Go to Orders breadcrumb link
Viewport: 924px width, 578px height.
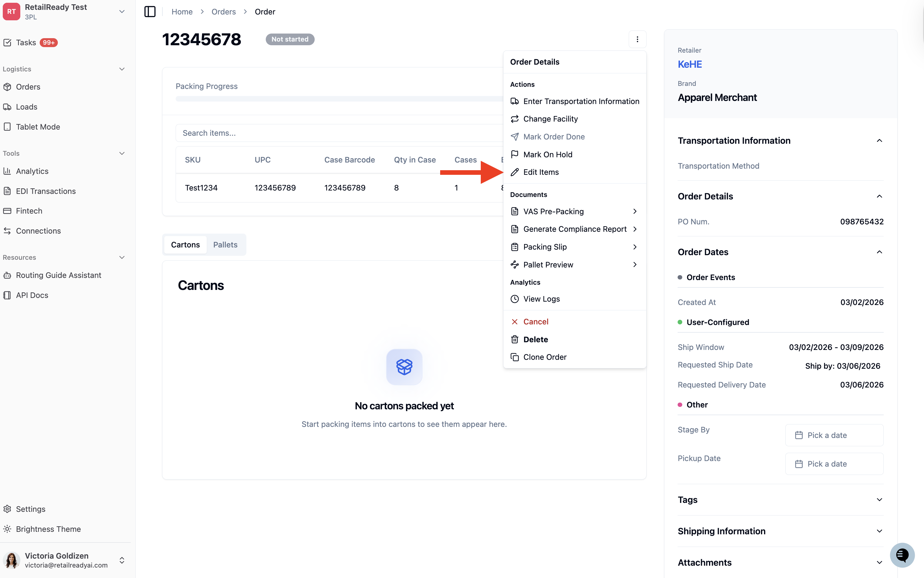point(223,11)
